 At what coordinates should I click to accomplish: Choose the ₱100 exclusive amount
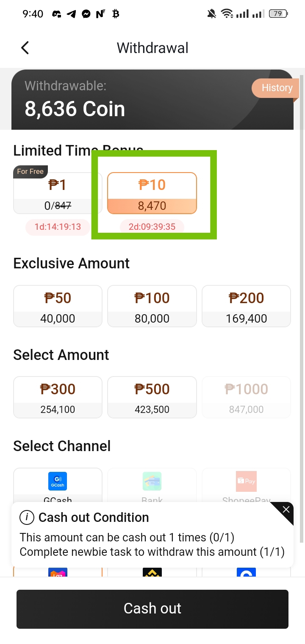tap(152, 306)
